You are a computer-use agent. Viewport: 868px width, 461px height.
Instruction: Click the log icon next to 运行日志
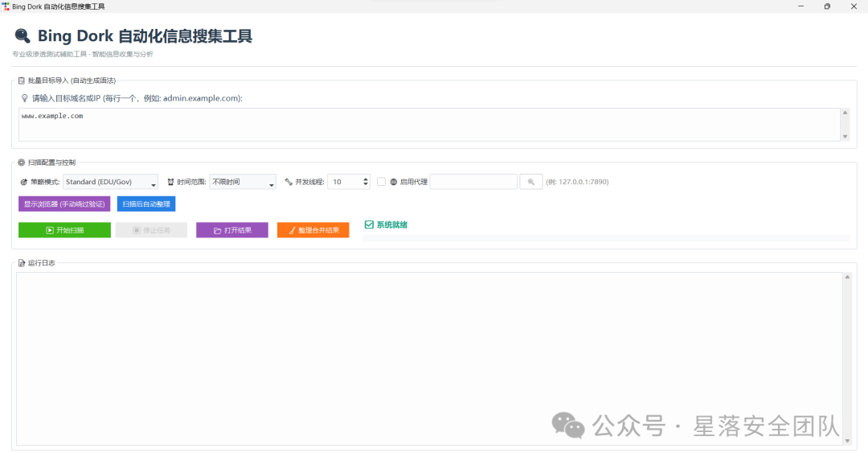[22, 263]
